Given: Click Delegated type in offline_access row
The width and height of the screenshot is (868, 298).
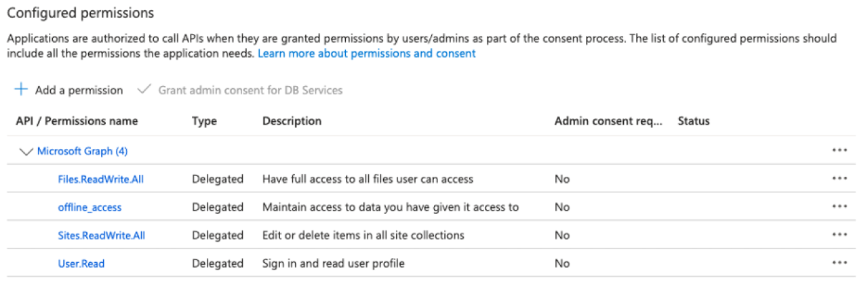Looking at the screenshot, I should coord(218,207).
